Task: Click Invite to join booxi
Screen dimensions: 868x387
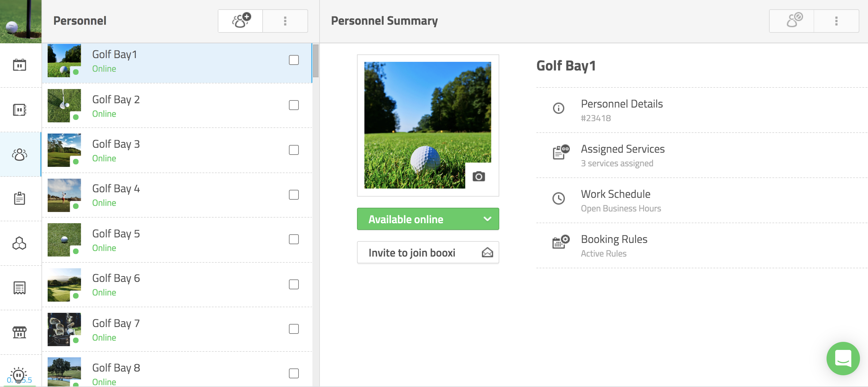Action: 427,252
